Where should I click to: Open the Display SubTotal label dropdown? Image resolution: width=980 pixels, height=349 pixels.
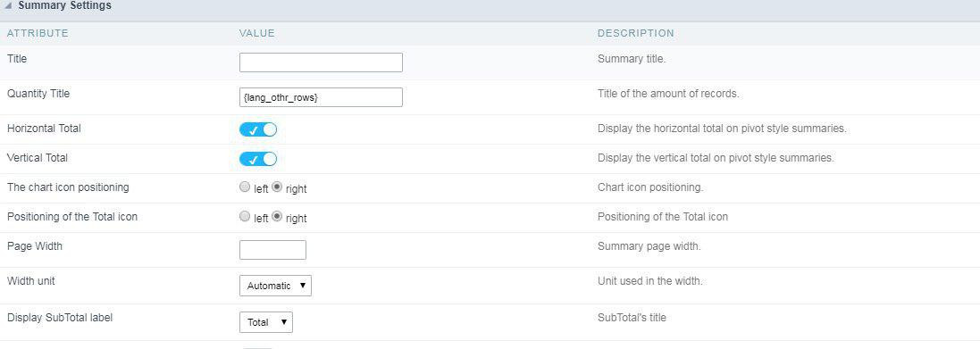point(265,322)
